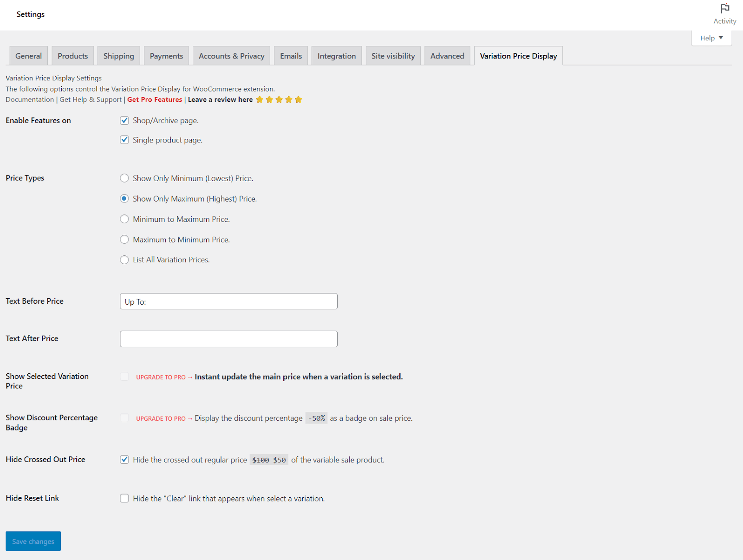The height and width of the screenshot is (560, 743).
Task: Focus the Text After Price field
Action: [228, 339]
